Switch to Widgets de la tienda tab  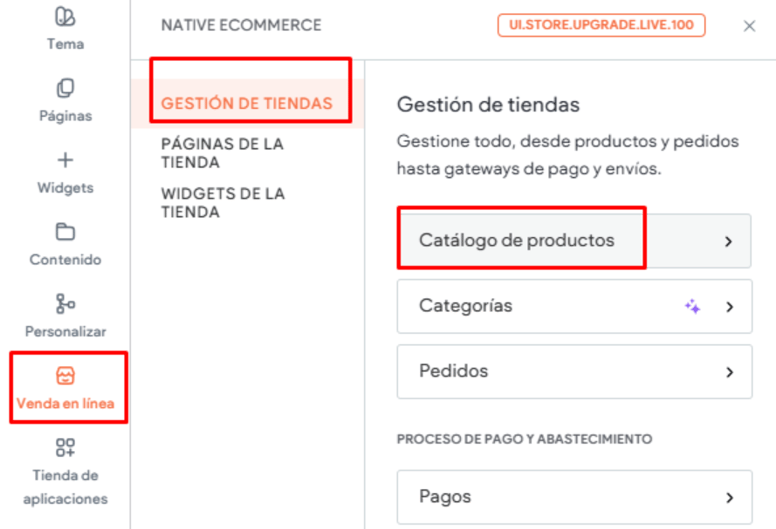click(222, 203)
